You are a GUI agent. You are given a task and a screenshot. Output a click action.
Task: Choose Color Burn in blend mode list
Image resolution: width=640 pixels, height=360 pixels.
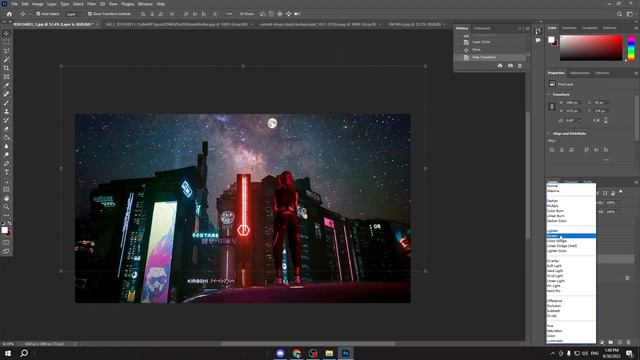[x=571, y=211]
